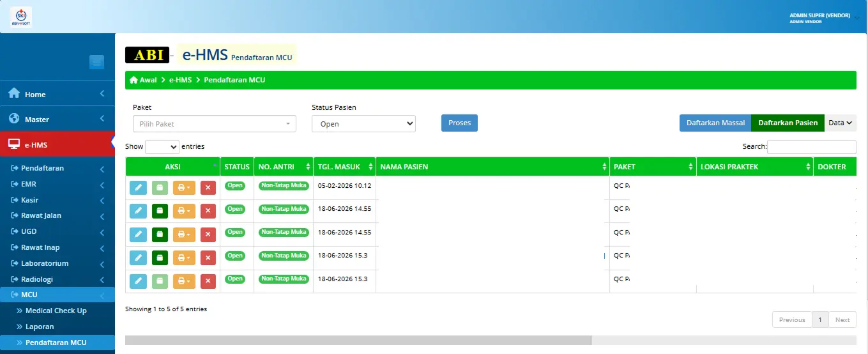The image size is (868, 354).
Task: Focus the table Search input field
Action: click(x=812, y=147)
